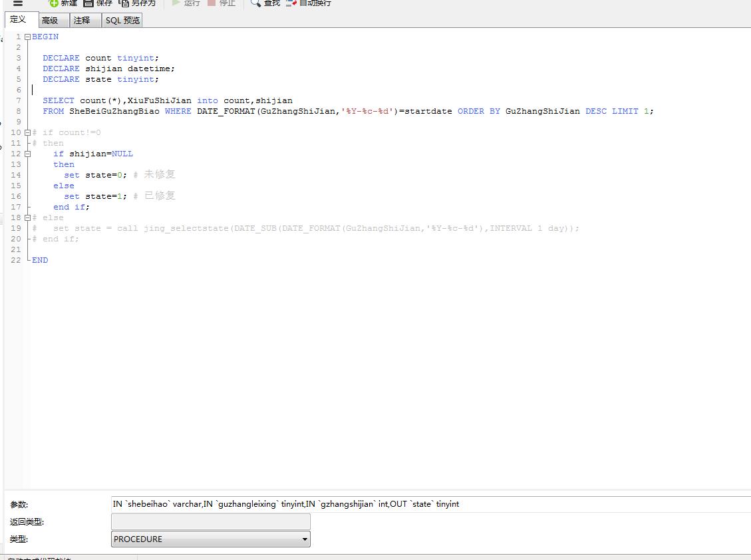Collapse the fold marker on line 12
Image resolution: width=751 pixels, height=560 pixels.
pyautogui.click(x=27, y=154)
